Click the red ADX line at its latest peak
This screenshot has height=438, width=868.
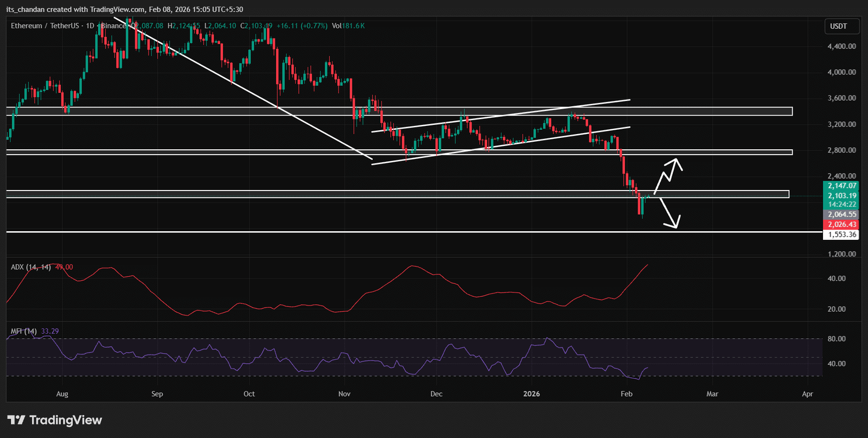coord(647,265)
